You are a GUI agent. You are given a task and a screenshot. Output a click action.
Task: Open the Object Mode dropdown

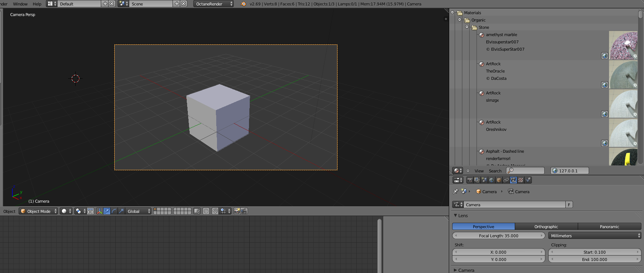(39, 211)
